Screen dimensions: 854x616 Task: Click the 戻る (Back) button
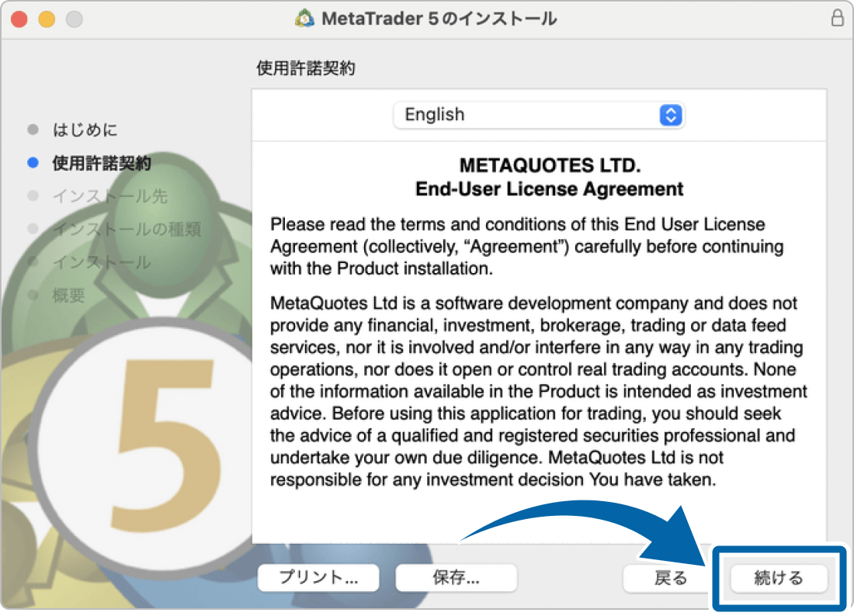pyautogui.click(x=670, y=578)
